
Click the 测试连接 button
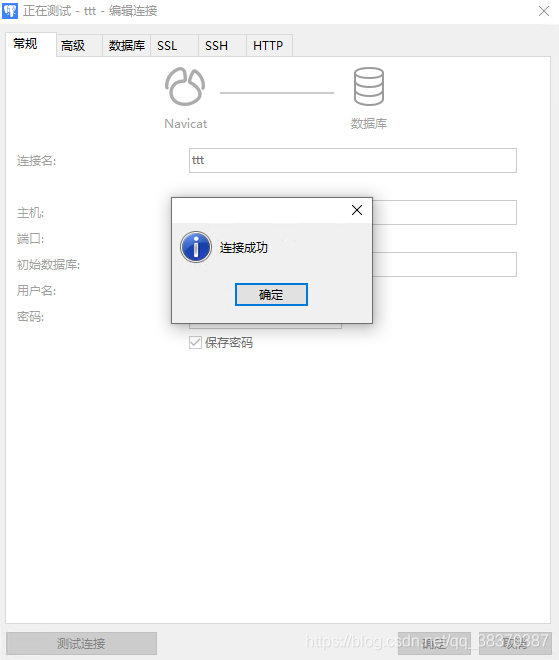tap(81, 643)
